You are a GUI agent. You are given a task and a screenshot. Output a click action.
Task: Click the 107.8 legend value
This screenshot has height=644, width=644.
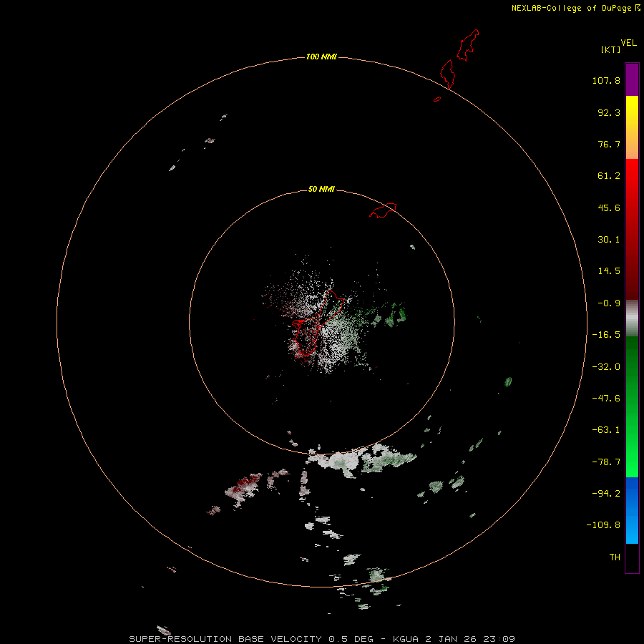[x=606, y=80]
